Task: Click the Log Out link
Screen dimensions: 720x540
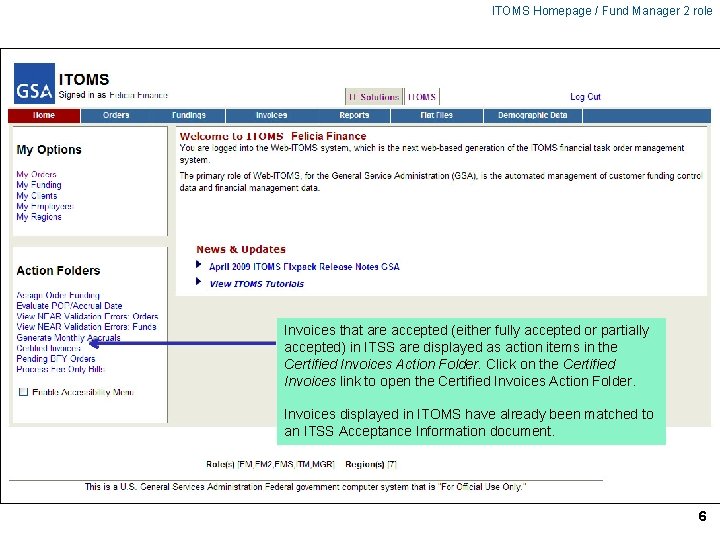Action: (x=585, y=97)
